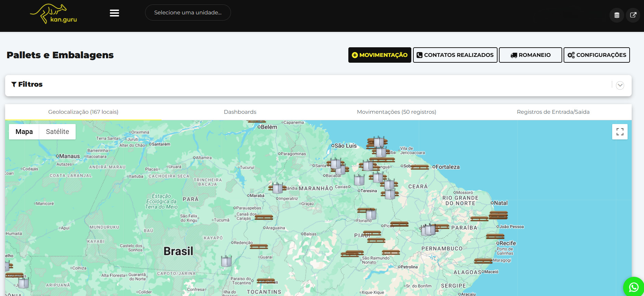This screenshot has height=296, width=644.
Task: Click the Manaus city label on map
Action: (x=69, y=156)
